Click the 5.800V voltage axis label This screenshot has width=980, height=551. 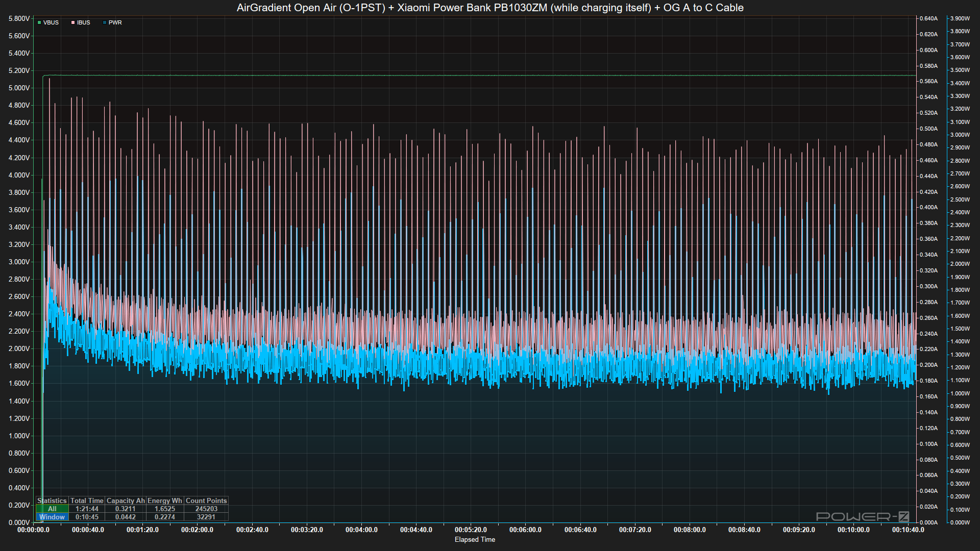19,18
